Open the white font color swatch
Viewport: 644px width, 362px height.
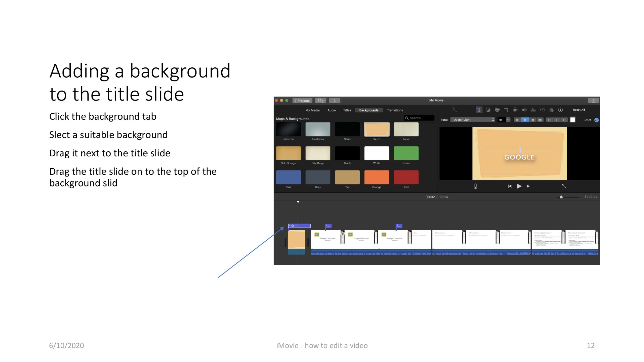[573, 120]
